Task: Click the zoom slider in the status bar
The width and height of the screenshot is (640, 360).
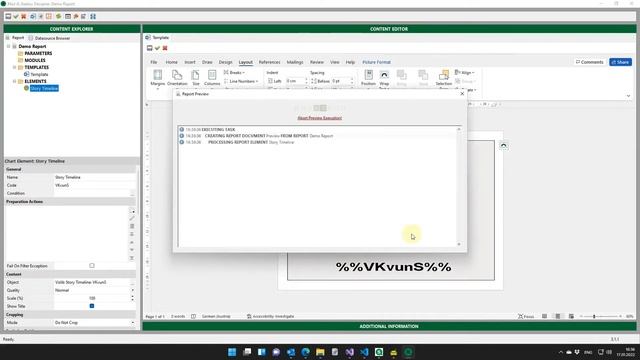Action: coord(600,316)
